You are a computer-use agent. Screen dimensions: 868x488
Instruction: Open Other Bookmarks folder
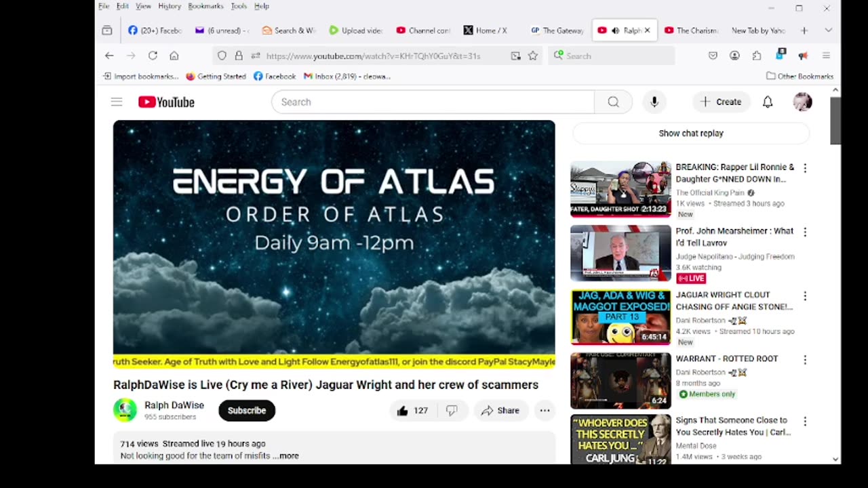point(800,77)
